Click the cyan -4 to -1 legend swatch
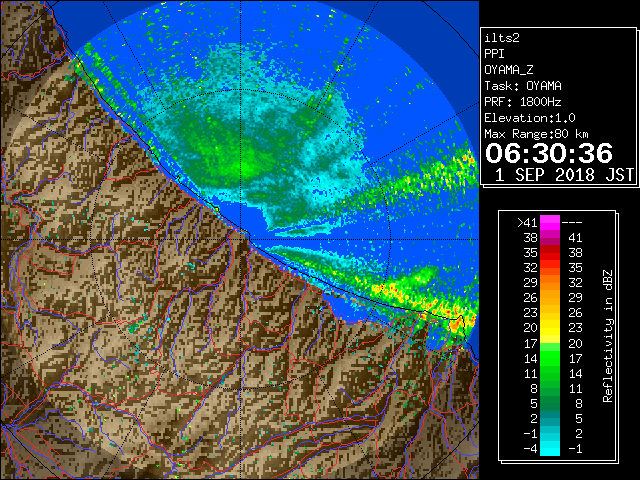 click(x=550, y=448)
